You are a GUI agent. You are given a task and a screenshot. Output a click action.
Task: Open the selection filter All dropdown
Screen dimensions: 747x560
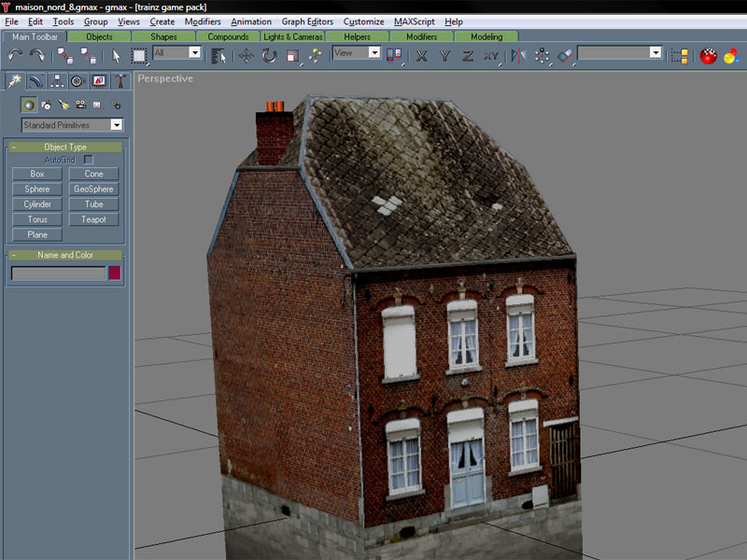click(176, 53)
